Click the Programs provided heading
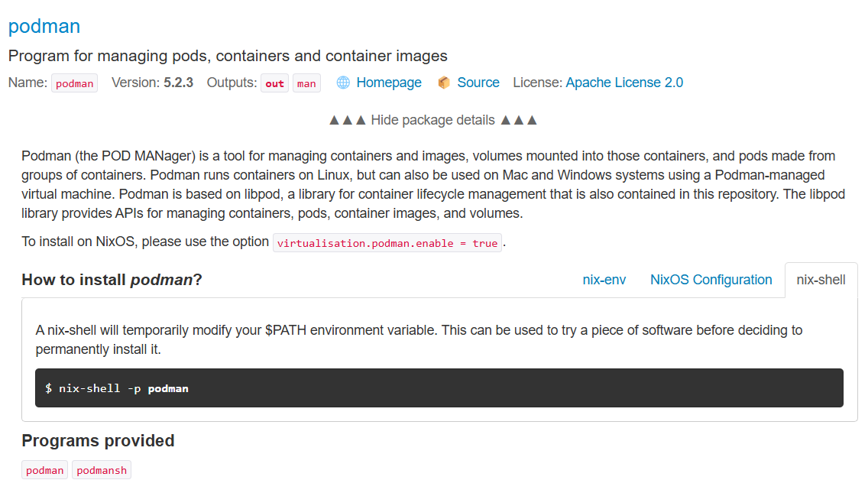 (x=98, y=440)
